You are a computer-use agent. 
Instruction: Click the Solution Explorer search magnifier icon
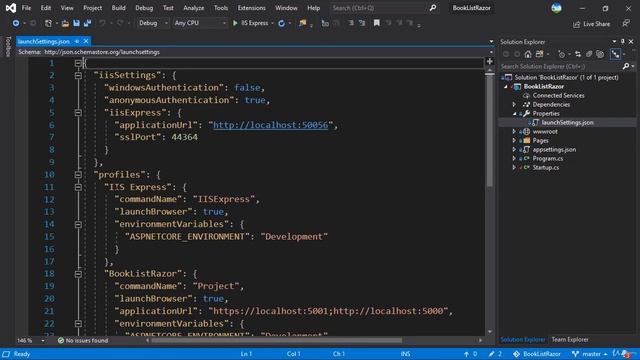coord(626,66)
